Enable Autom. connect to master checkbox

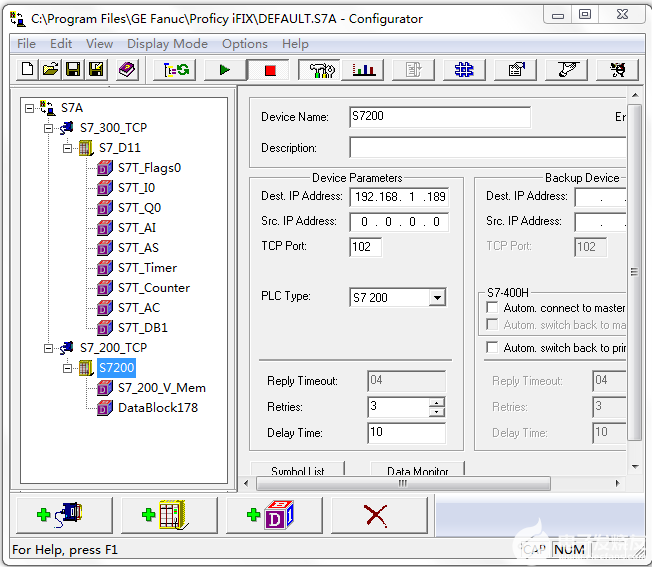492,308
